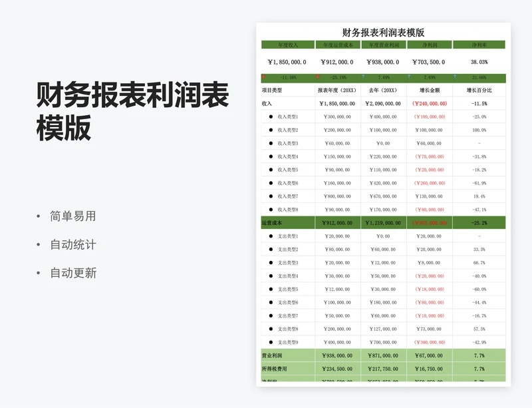Select the 增长百分比 column header

479,91
